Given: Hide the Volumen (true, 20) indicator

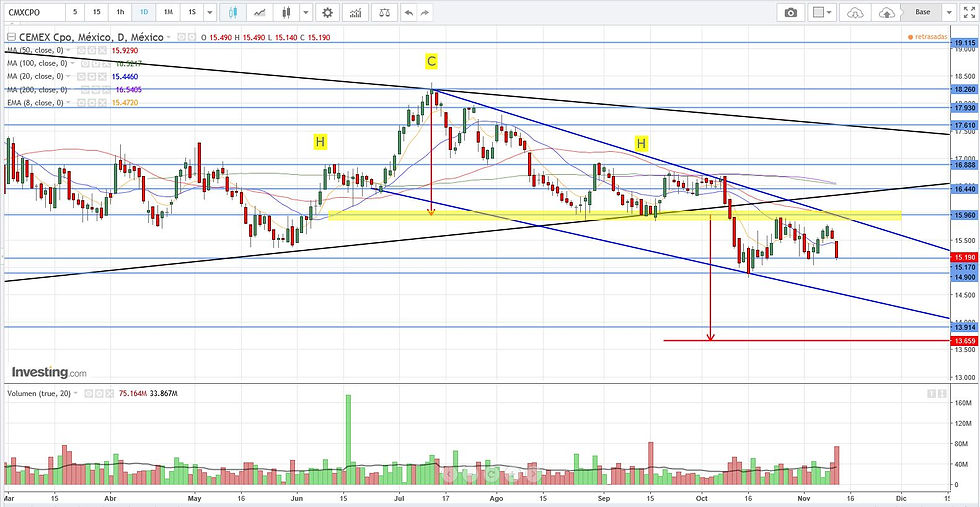Looking at the screenshot, I should (x=89, y=393).
